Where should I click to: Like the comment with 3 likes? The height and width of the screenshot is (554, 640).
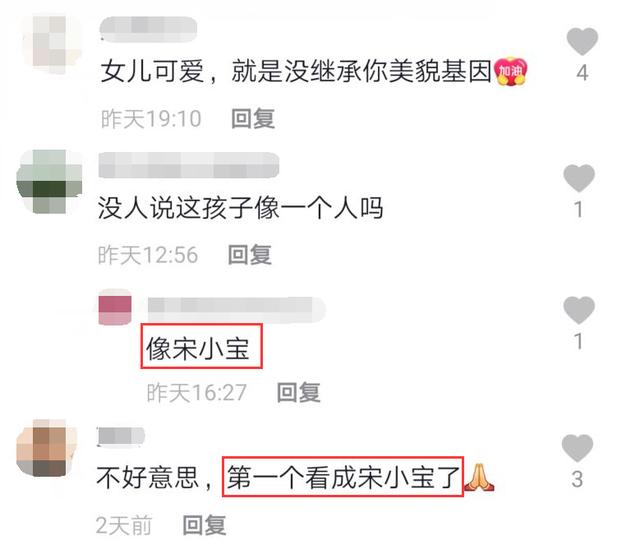(x=577, y=448)
